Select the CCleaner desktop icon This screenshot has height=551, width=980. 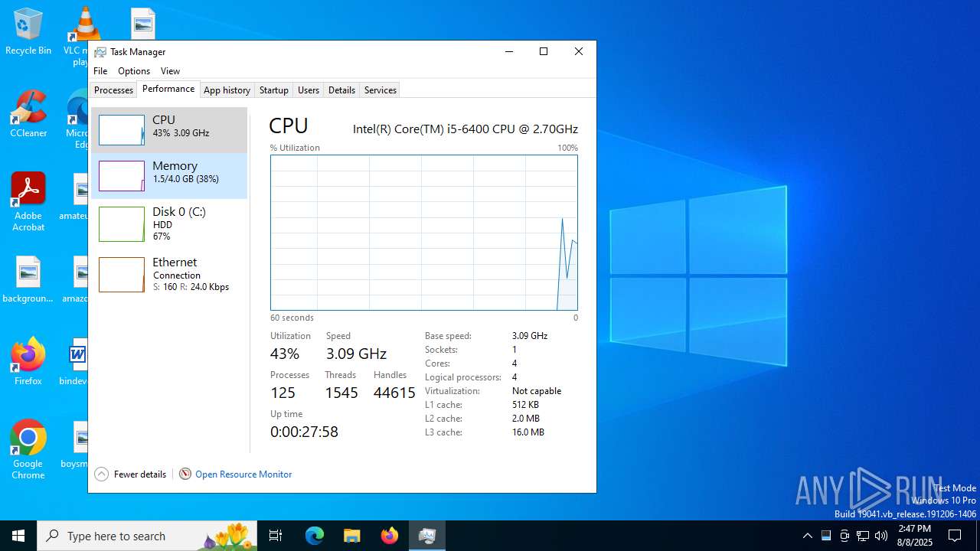pos(28,114)
